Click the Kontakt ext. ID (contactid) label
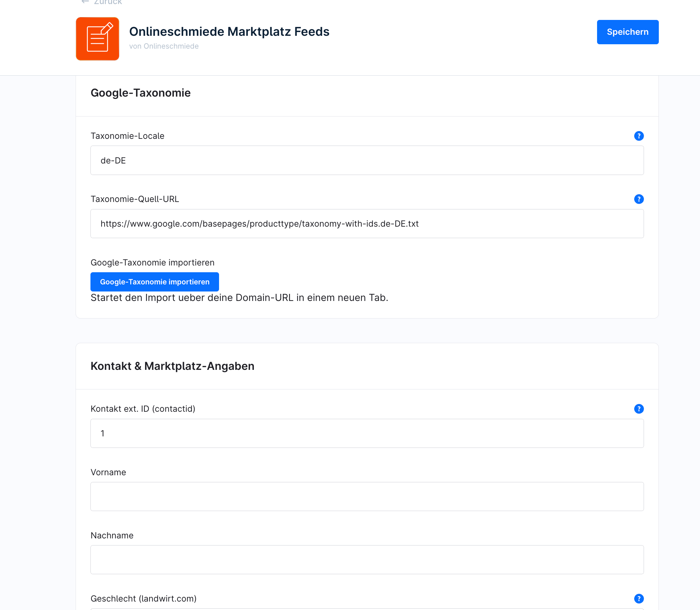 pyautogui.click(x=143, y=409)
